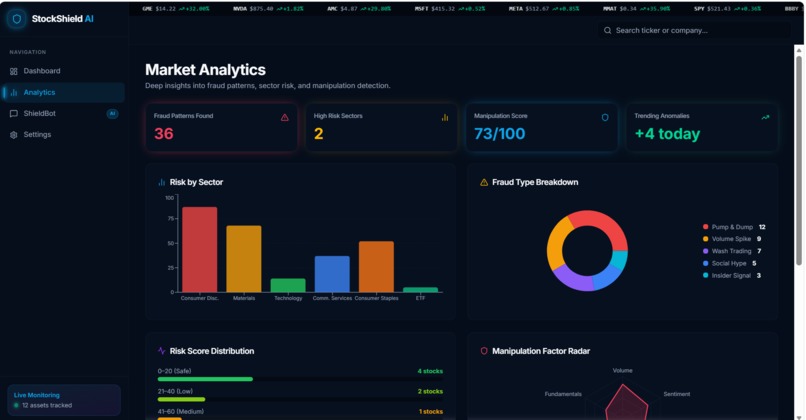Click the red Pump & Dump donut segment

tap(605, 222)
